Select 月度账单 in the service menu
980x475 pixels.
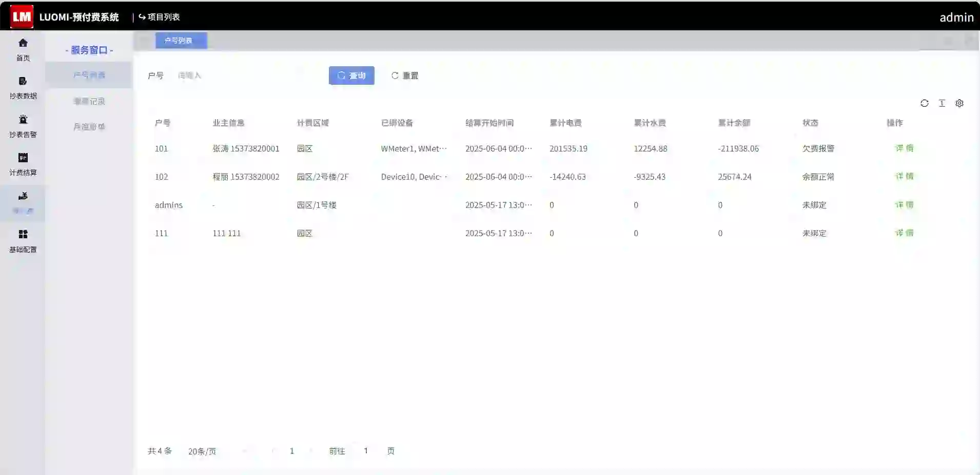[89, 126]
